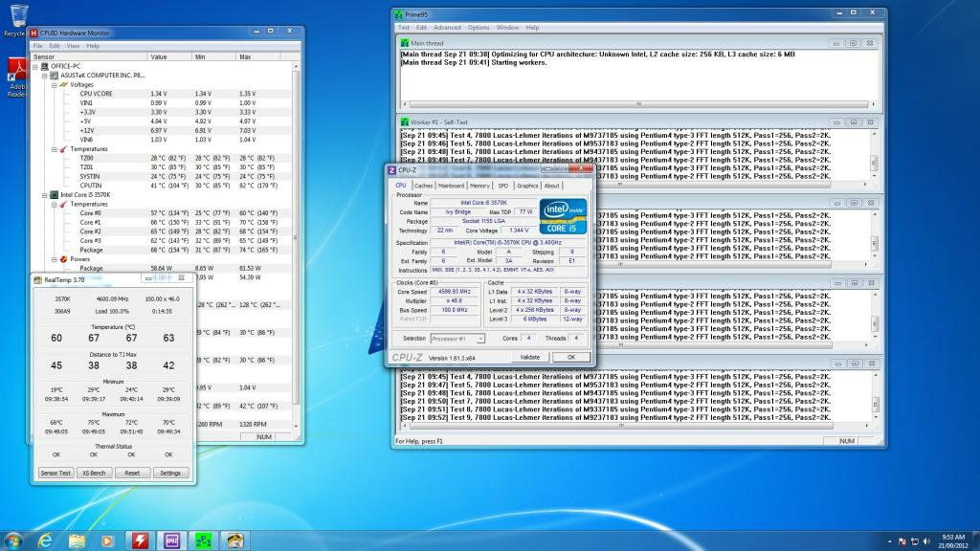Collapse the ASUSTeK COMPUTER INC. node
This screenshot has width=980, height=551.
(45, 76)
